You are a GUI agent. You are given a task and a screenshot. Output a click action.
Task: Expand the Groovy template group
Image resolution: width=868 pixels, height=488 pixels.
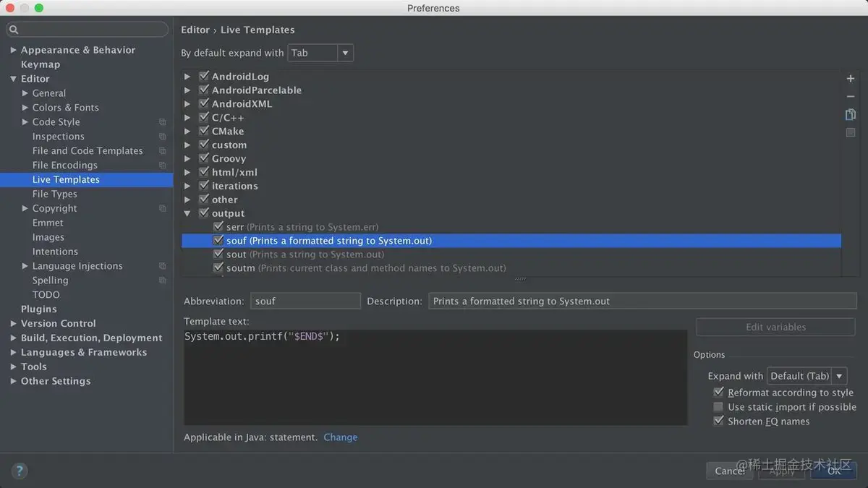(187, 159)
